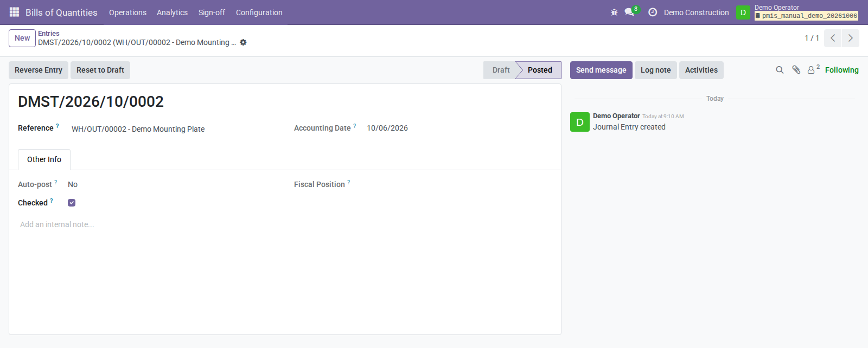The image size is (868, 348).
Task: Open the debug bug icon menu
Action: tap(614, 12)
